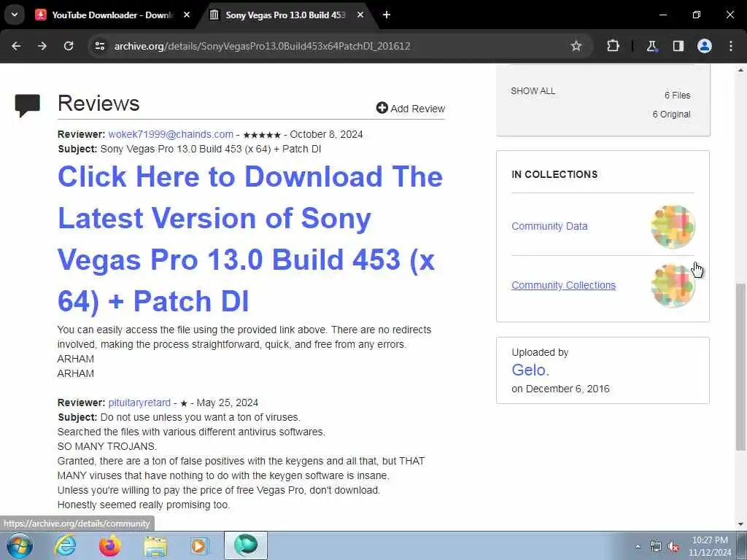Open the Chrome three-dot menu
The width and height of the screenshot is (747, 560).
pyautogui.click(x=731, y=46)
